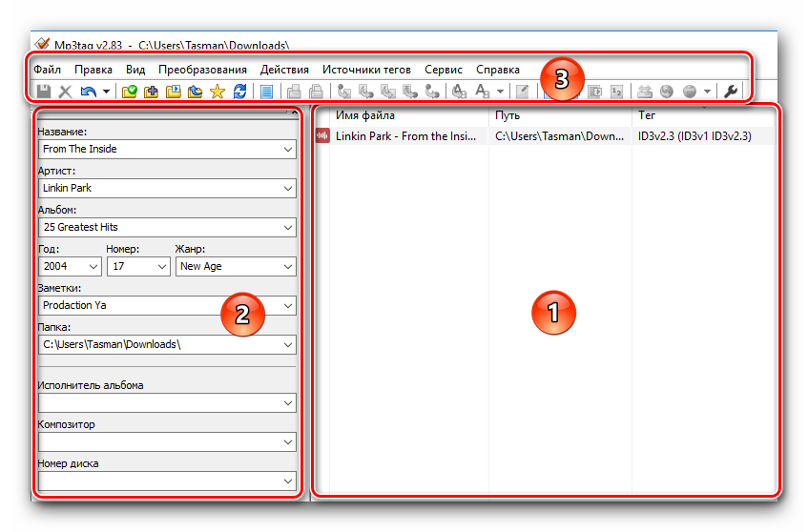The image size is (808, 532).
Task: Open Favorites star icon in toolbar
Action: 217,92
